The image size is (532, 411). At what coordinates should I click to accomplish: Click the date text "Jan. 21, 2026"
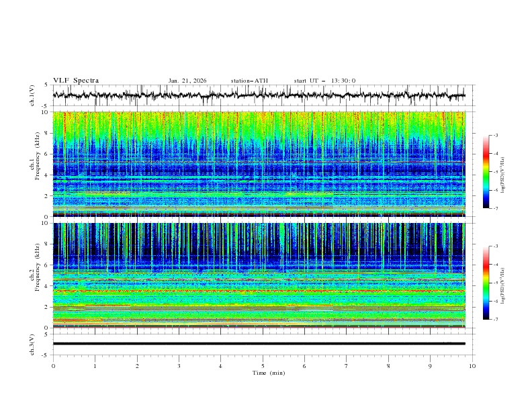187,81
